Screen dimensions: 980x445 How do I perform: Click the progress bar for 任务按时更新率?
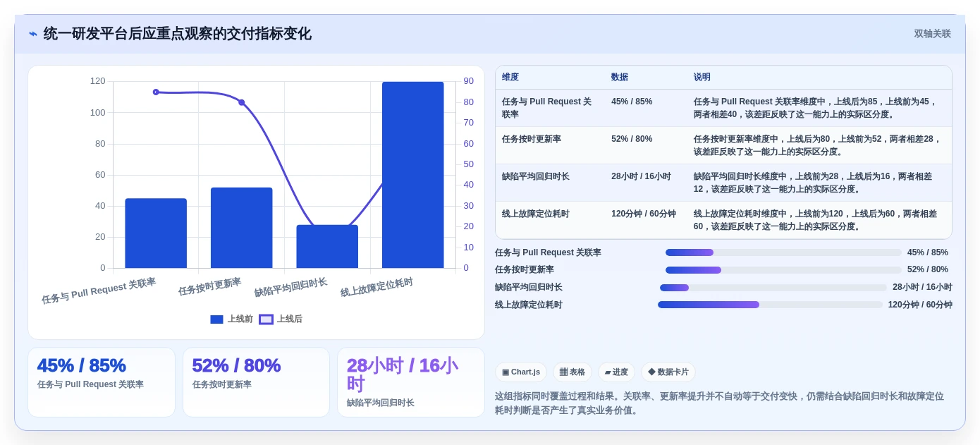pyautogui.click(x=783, y=269)
